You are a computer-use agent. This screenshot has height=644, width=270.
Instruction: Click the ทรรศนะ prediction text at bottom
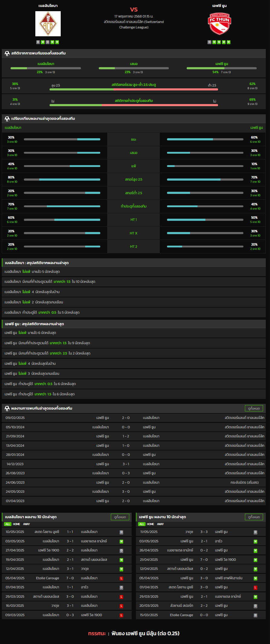pos(134,633)
